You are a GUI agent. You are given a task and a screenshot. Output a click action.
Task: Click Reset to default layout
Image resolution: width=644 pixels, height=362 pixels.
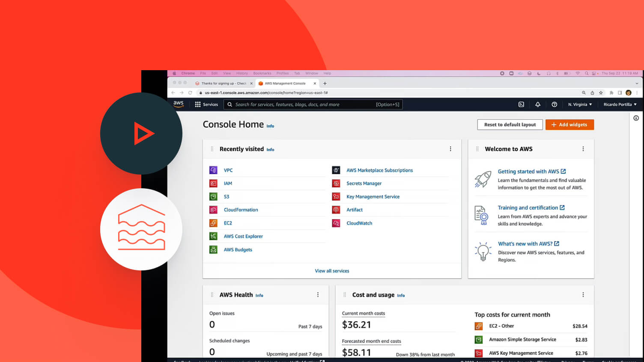(x=510, y=125)
